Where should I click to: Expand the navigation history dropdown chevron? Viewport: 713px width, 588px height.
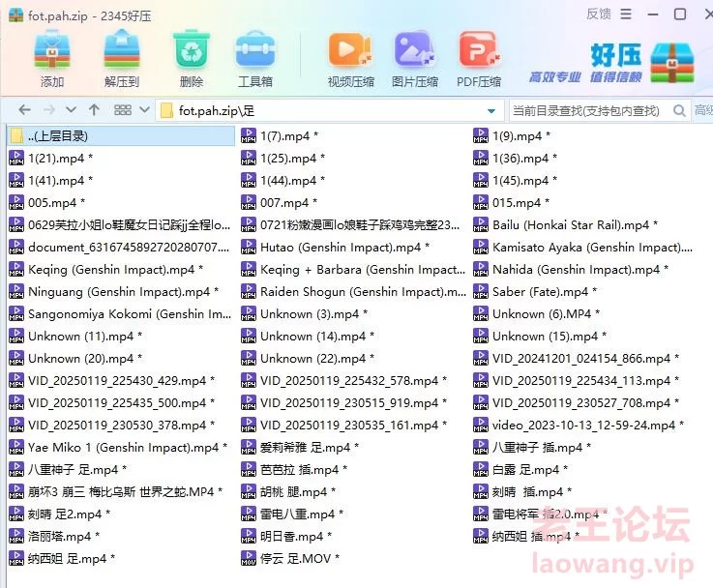(71, 110)
